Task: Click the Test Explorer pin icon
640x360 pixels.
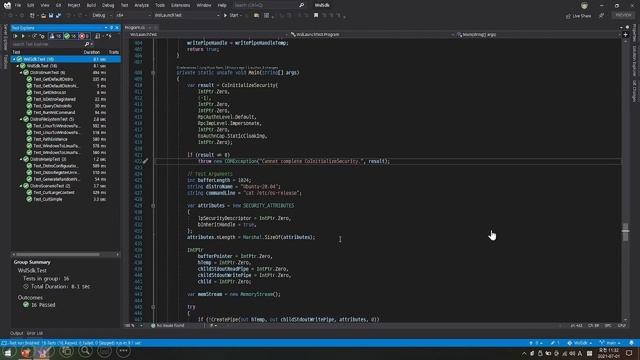Action: pos(111,28)
